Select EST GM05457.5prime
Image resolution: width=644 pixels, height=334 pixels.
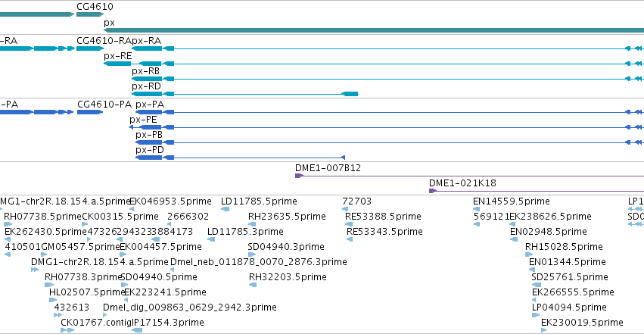pyautogui.click(x=80, y=247)
